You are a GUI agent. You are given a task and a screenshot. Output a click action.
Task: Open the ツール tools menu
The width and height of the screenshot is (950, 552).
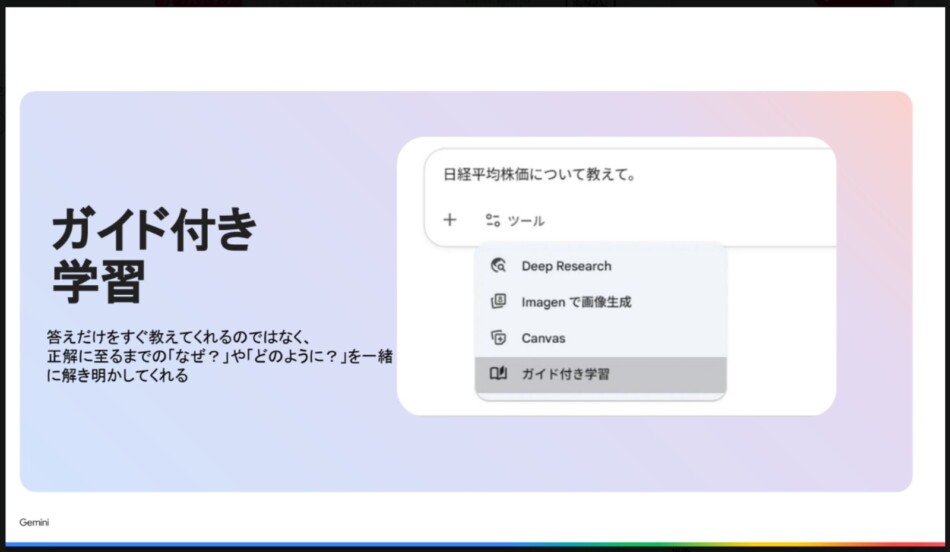pos(515,221)
